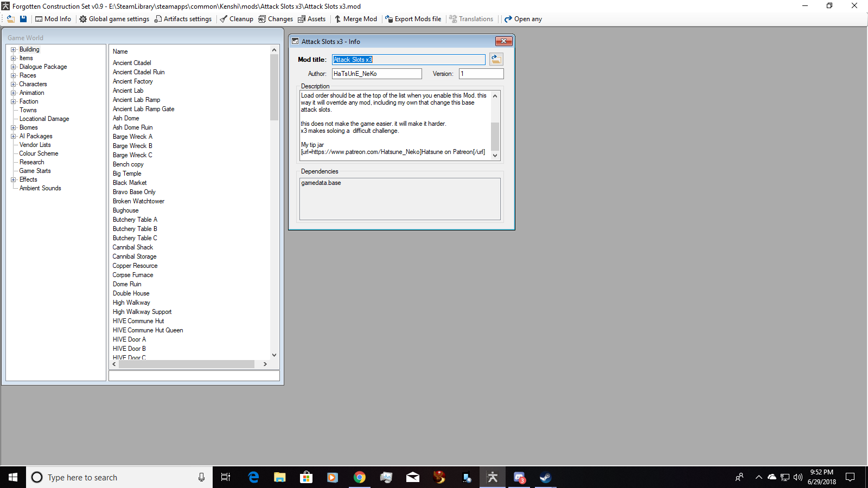Click scroll-down arrow of building list
The height and width of the screenshot is (488, 868).
coord(274,355)
